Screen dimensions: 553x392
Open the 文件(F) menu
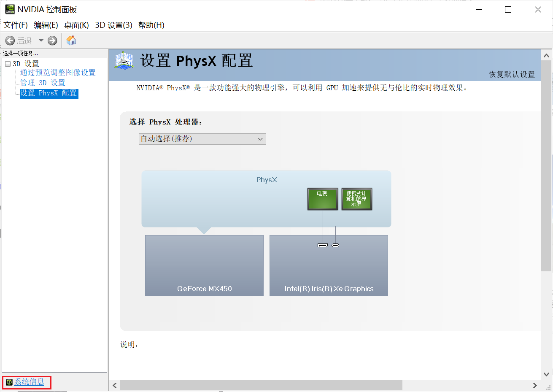click(16, 25)
